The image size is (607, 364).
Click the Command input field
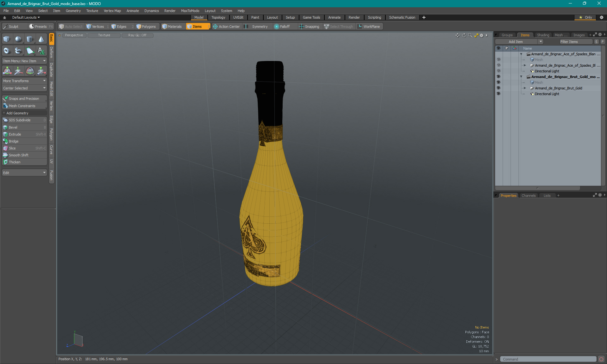pyautogui.click(x=548, y=359)
